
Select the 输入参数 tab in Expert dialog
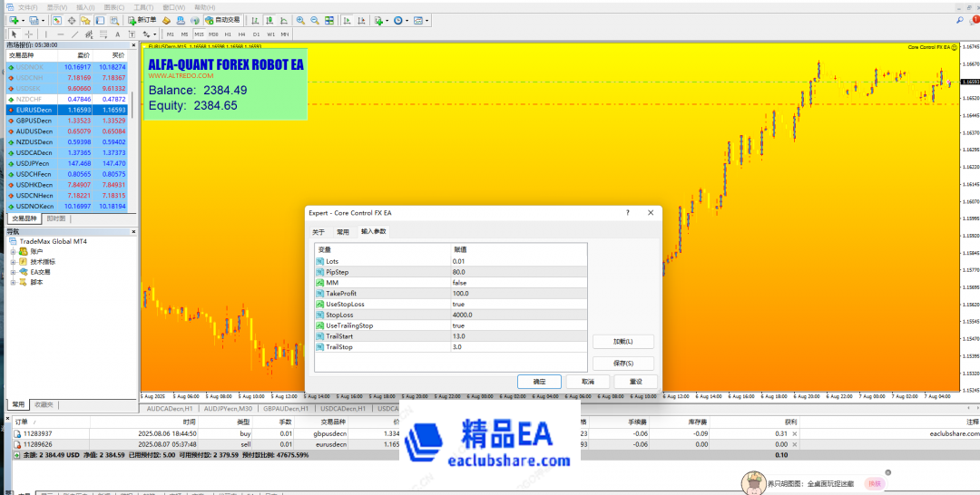coord(373,231)
